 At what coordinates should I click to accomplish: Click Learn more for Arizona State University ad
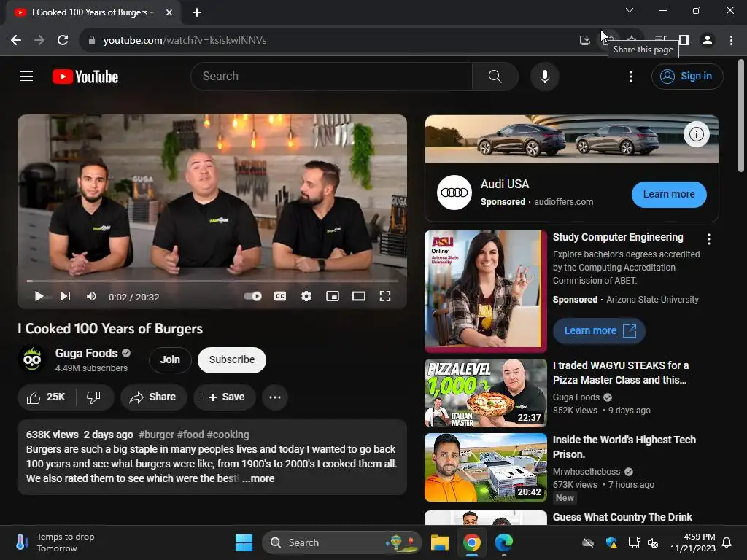tap(599, 330)
